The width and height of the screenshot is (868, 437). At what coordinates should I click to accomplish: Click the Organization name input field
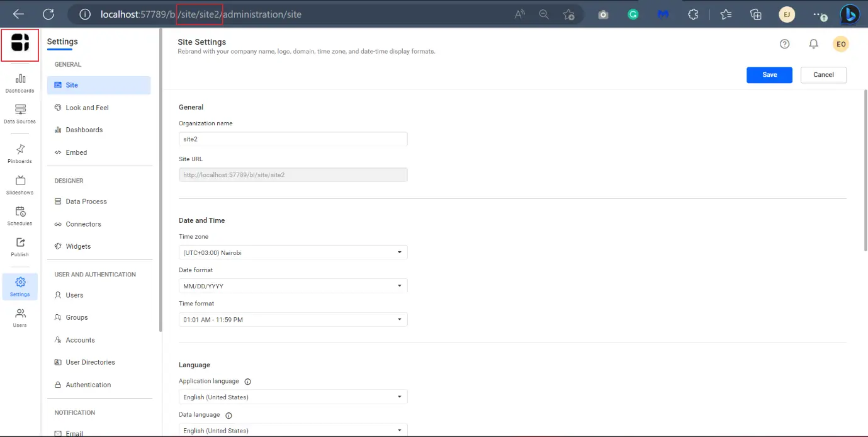tap(293, 139)
